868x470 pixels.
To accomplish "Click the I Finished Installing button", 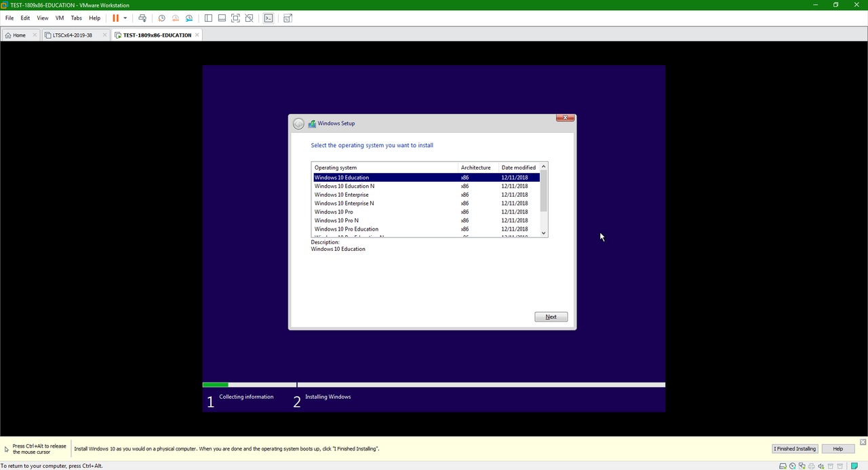I will click(796, 449).
